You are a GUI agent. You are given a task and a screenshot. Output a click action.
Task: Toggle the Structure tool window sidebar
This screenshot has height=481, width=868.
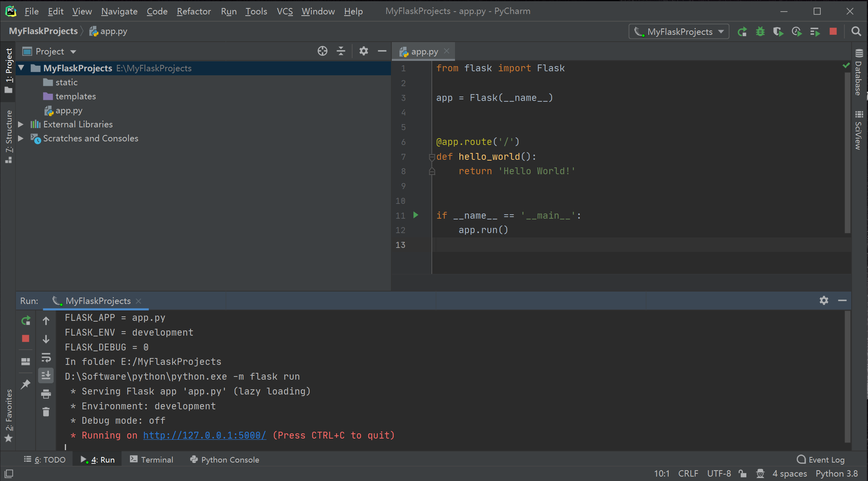coord(9,136)
